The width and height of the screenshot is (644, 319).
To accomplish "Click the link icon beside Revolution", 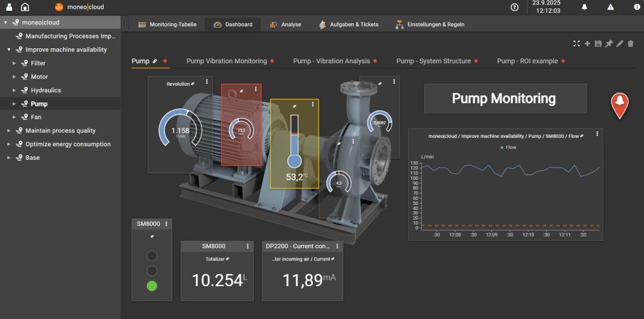I will [x=193, y=84].
